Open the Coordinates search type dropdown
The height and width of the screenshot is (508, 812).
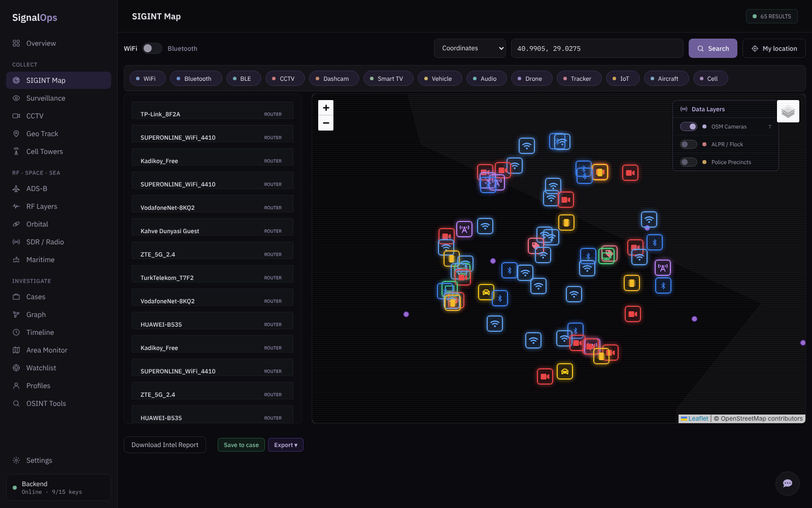[470, 48]
